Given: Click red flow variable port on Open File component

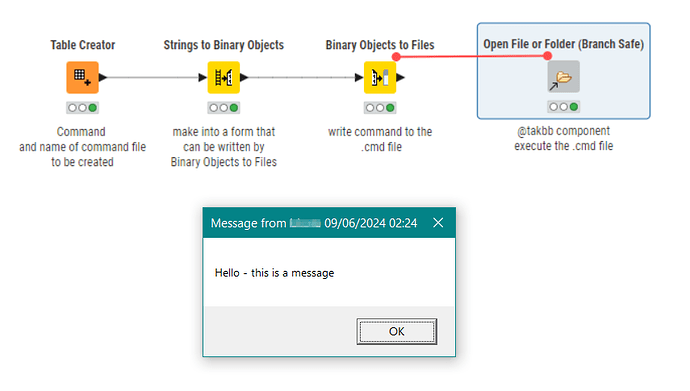Looking at the screenshot, I should (547, 56).
